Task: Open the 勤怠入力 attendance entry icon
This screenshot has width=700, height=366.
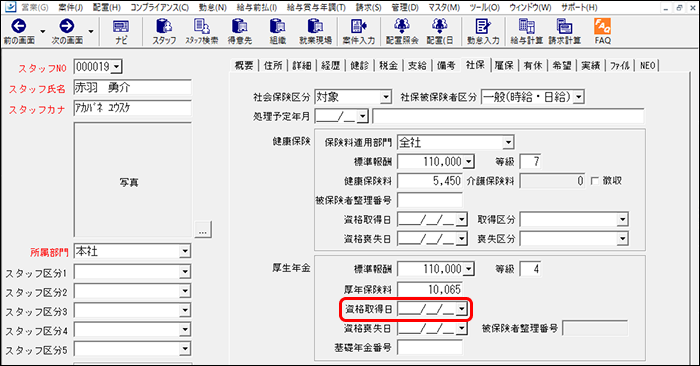Action: [483, 31]
